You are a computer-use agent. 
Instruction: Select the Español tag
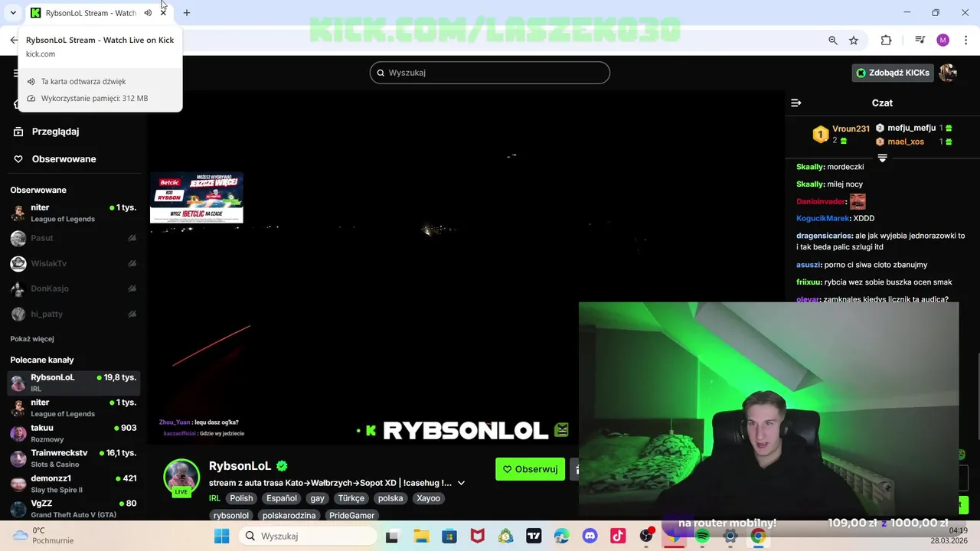[282, 498]
